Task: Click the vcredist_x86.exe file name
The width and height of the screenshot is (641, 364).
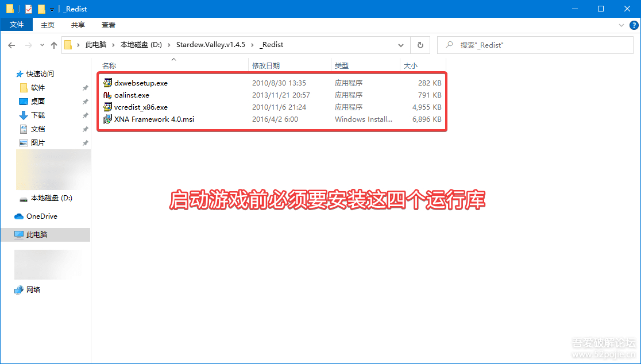Action: 141,107
